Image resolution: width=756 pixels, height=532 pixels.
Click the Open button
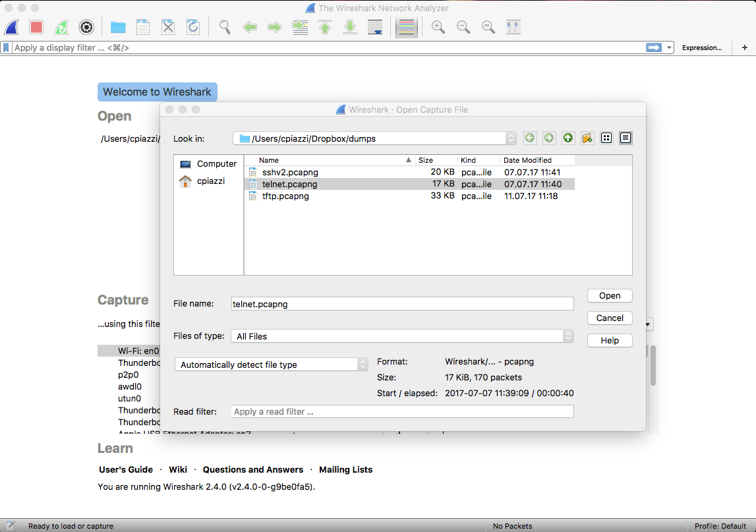pyautogui.click(x=610, y=295)
